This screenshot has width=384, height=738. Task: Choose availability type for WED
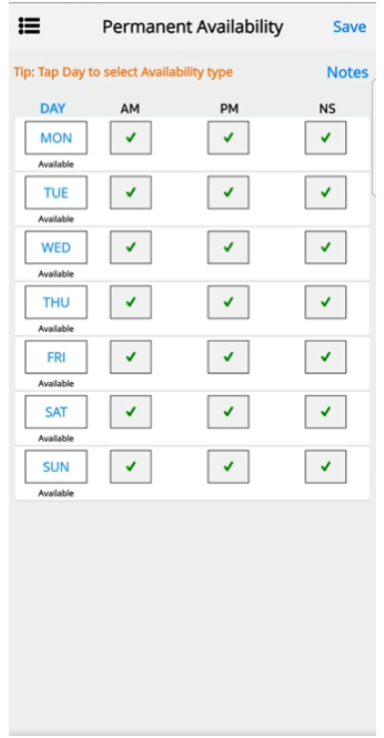click(56, 247)
